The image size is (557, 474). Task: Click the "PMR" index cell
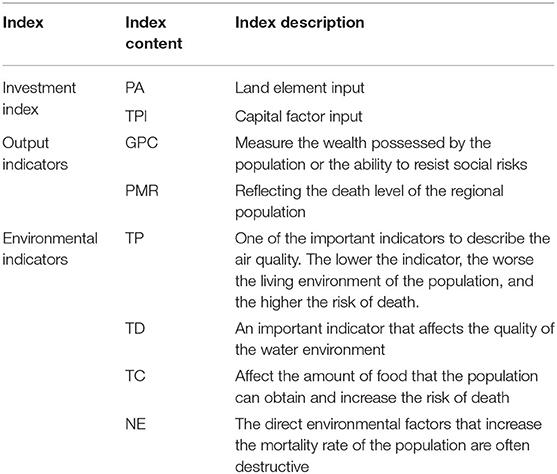coord(142,191)
